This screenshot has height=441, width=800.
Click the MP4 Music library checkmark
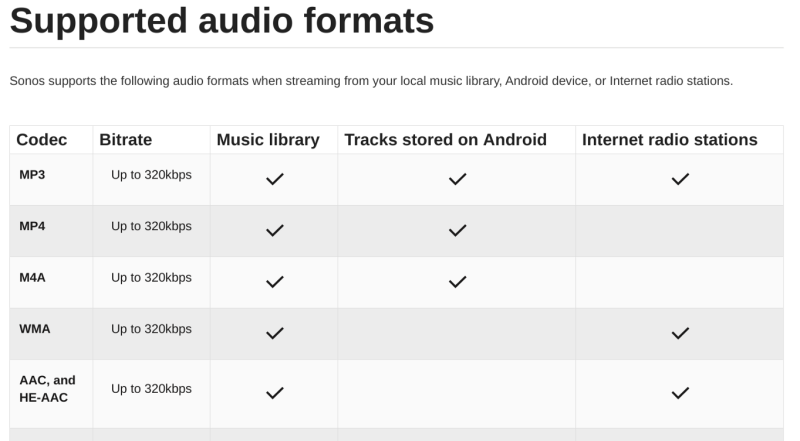(x=274, y=230)
